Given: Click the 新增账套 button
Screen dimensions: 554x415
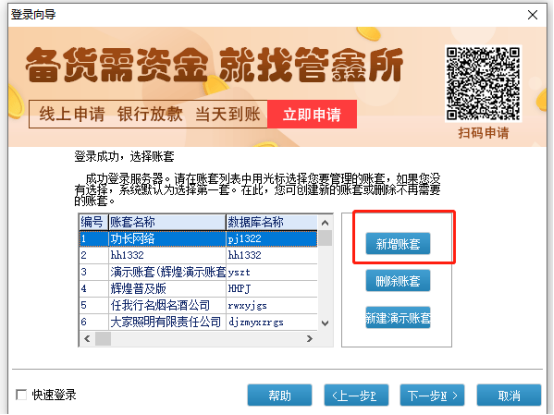Looking at the screenshot, I should [398, 244].
